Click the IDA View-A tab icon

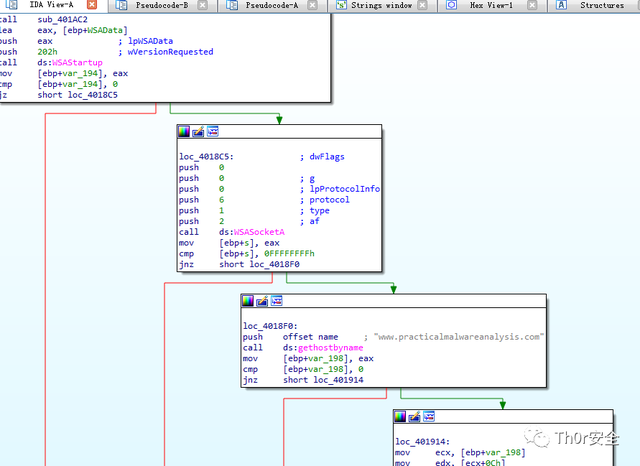click(x=11, y=5)
